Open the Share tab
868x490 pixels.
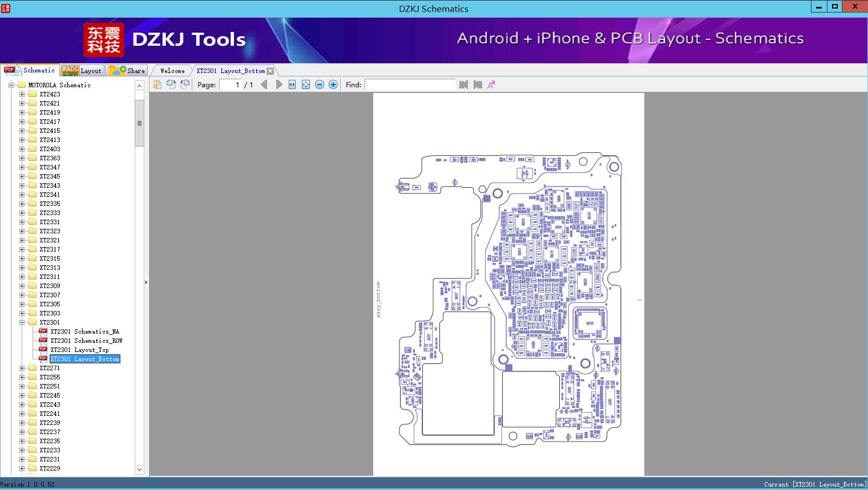[127, 71]
